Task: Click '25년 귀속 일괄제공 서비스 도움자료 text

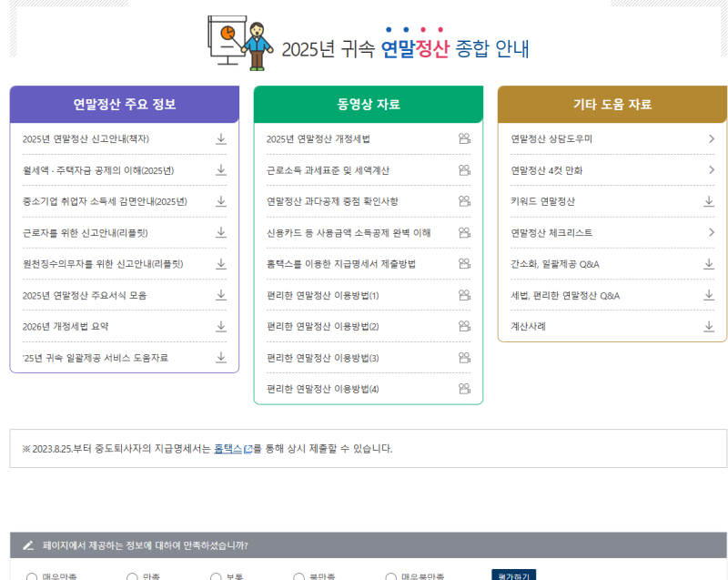Action: pos(96,358)
